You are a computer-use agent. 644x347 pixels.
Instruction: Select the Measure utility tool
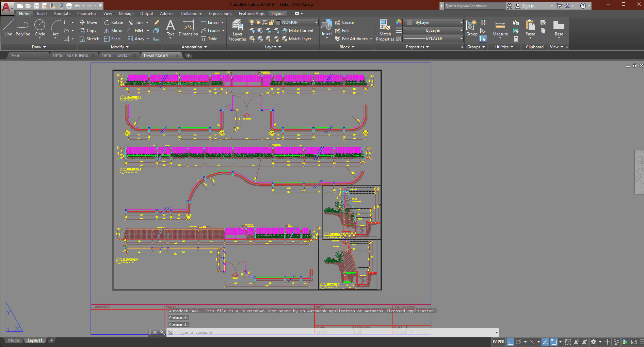click(500, 28)
